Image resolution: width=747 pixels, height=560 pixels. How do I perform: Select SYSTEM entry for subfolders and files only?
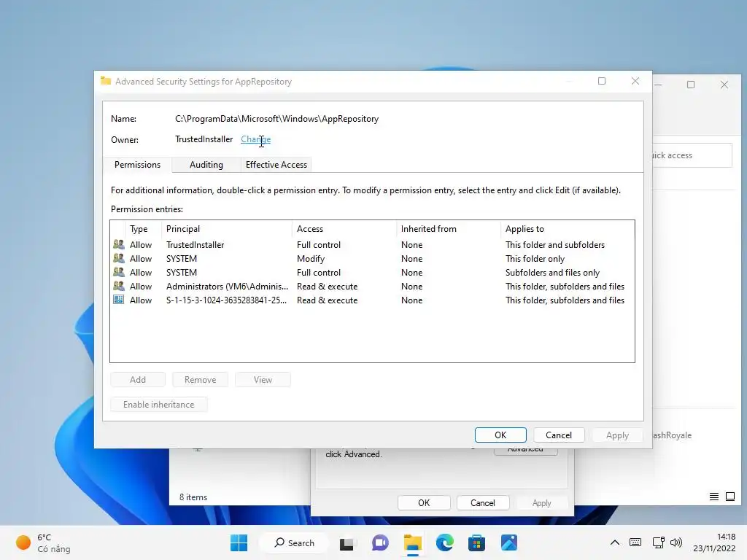click(372, 273)
